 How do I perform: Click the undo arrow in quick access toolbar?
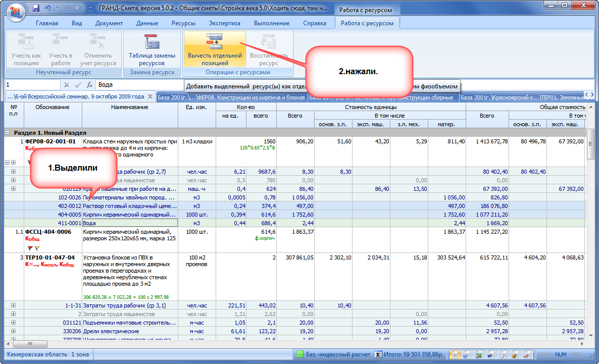pos(48,9)
